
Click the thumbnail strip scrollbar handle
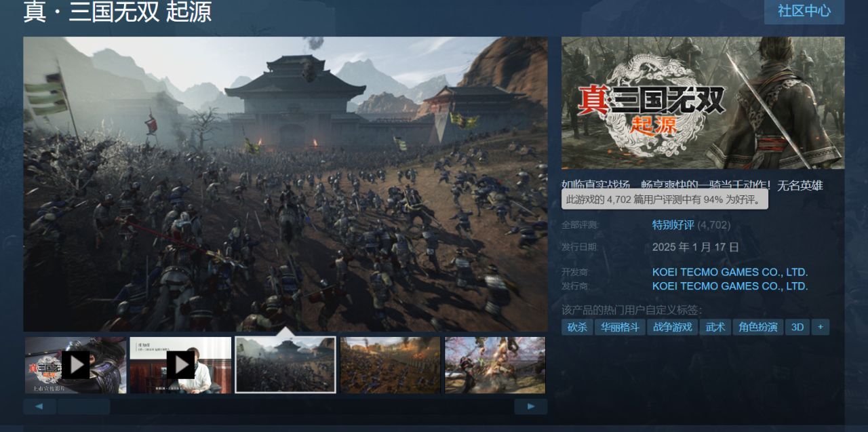(83, 406)
